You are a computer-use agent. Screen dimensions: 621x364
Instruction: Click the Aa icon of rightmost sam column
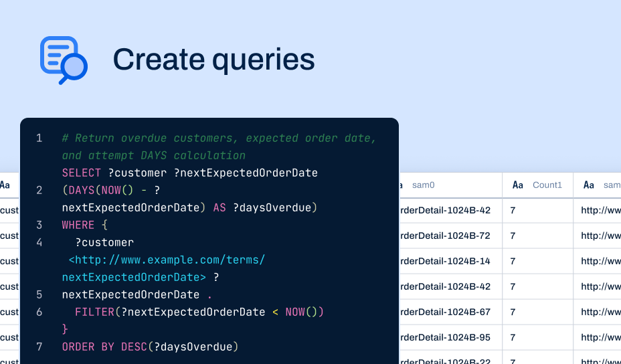pyautogui.click(x=588, y=185)
